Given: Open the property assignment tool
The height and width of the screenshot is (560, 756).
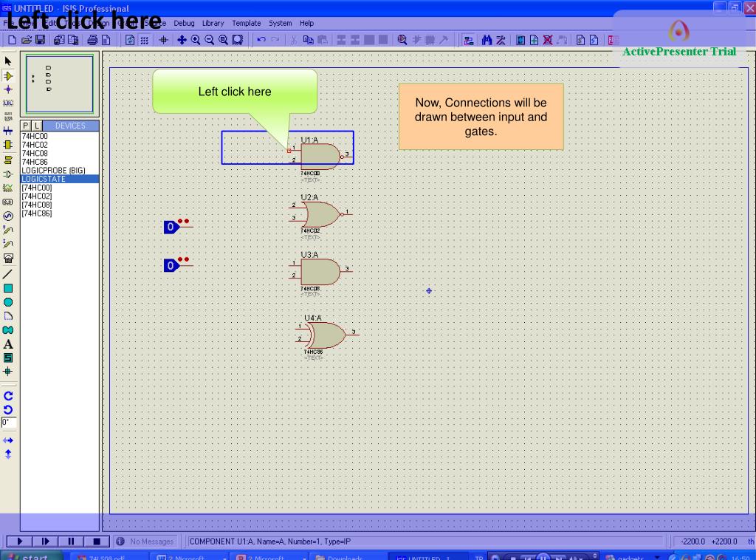Looking at the screenshot, I should click(x=501, y=40).
